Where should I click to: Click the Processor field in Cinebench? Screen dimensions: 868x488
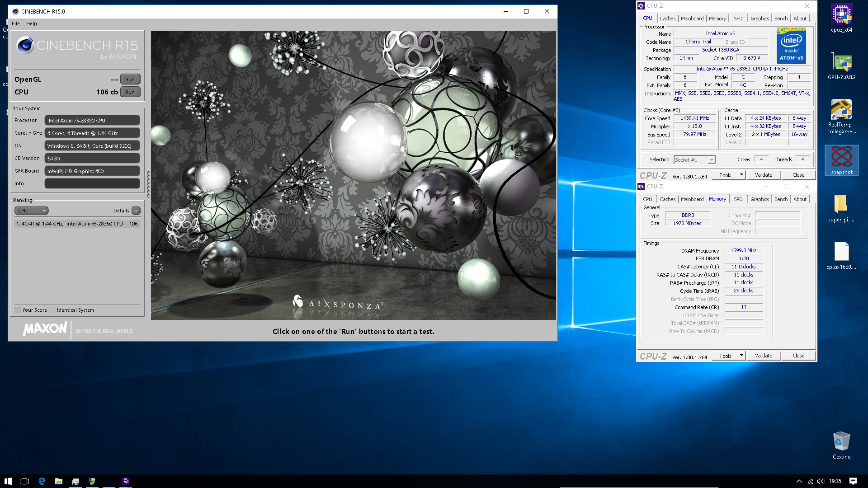pyautogui.click(x=92, y=120)
